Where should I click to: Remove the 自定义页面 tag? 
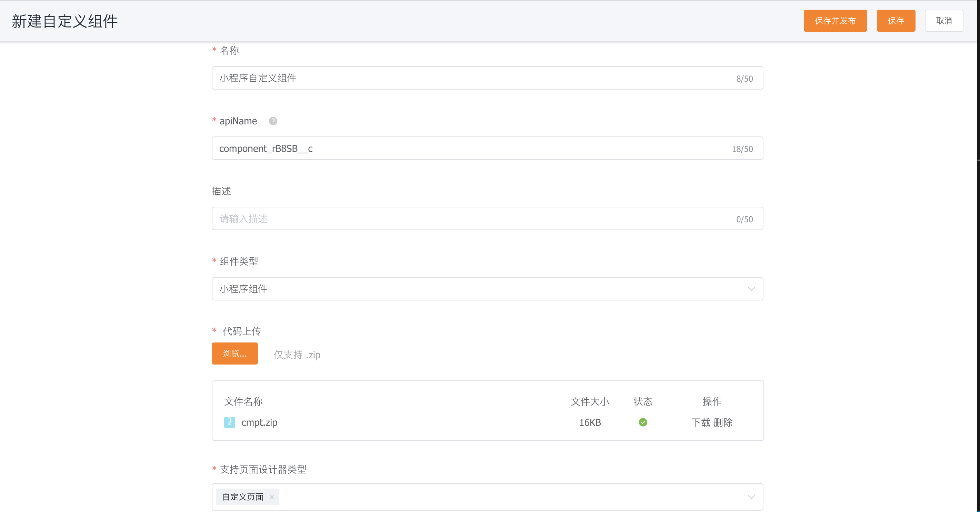click(x=272, y=497)
